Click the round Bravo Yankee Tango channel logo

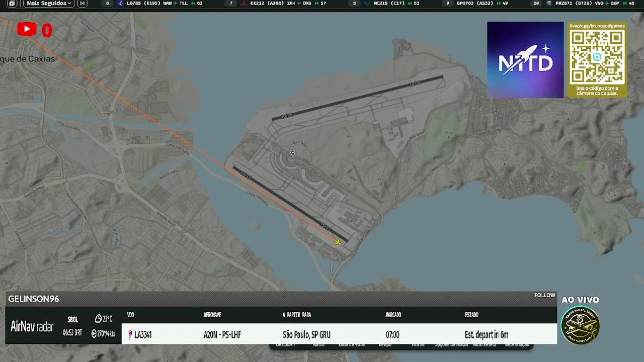point(580,325)
